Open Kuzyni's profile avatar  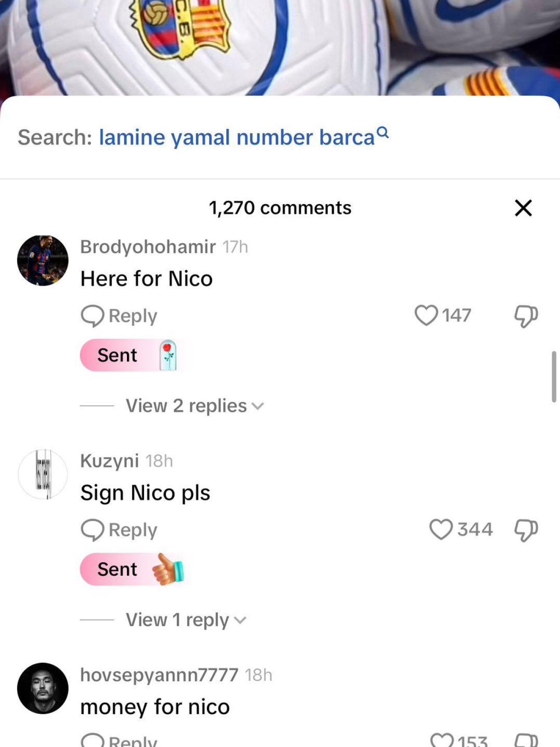coord(43,474)
